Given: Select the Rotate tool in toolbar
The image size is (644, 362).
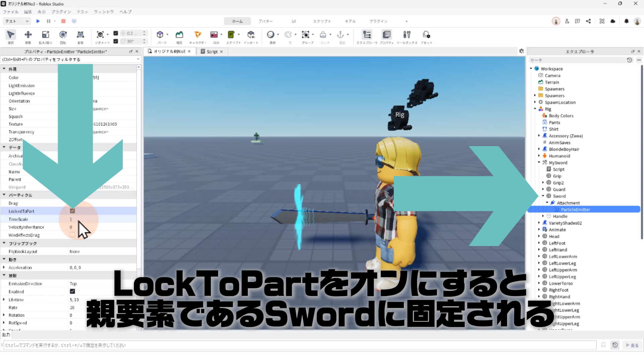Looking at the screenshot, I should coord(63,35).
